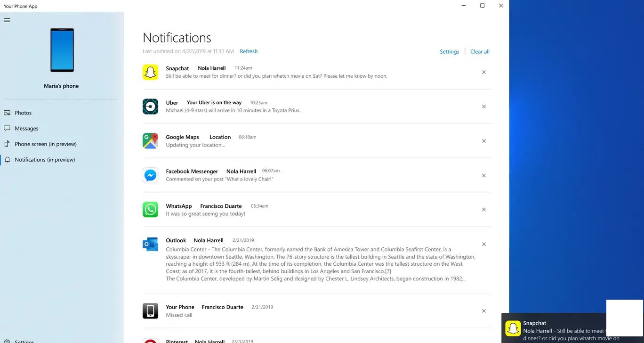Dismiss the Uber notification

[x=484, y=106]
